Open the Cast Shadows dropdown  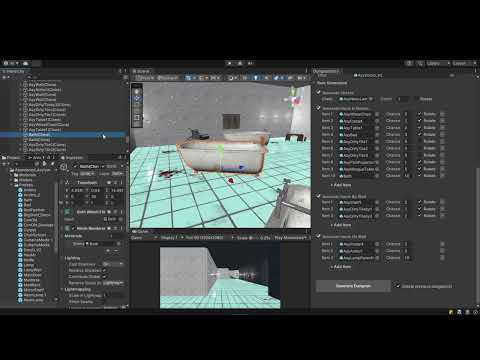(x=113, y=264)
